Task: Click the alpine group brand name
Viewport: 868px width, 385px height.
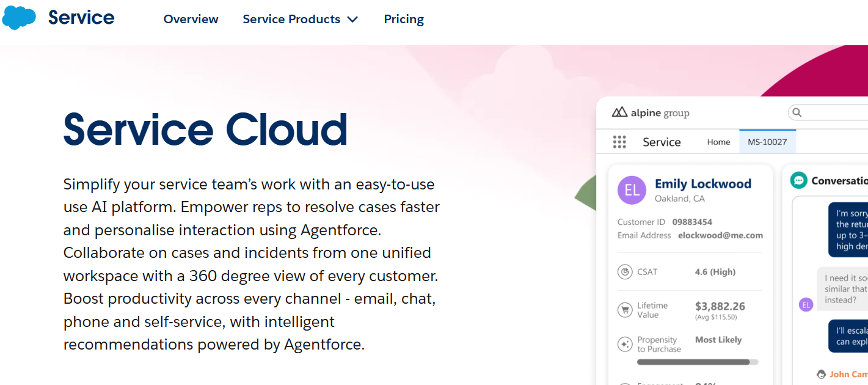Action: click(x=660, y=113)
